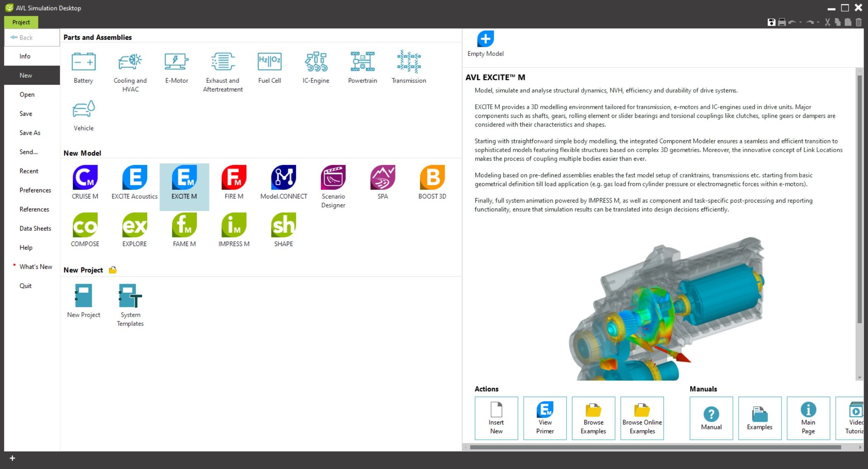Open IMPRESS M new model
This screenshot has width=868, height=469.
pos(234,230)
